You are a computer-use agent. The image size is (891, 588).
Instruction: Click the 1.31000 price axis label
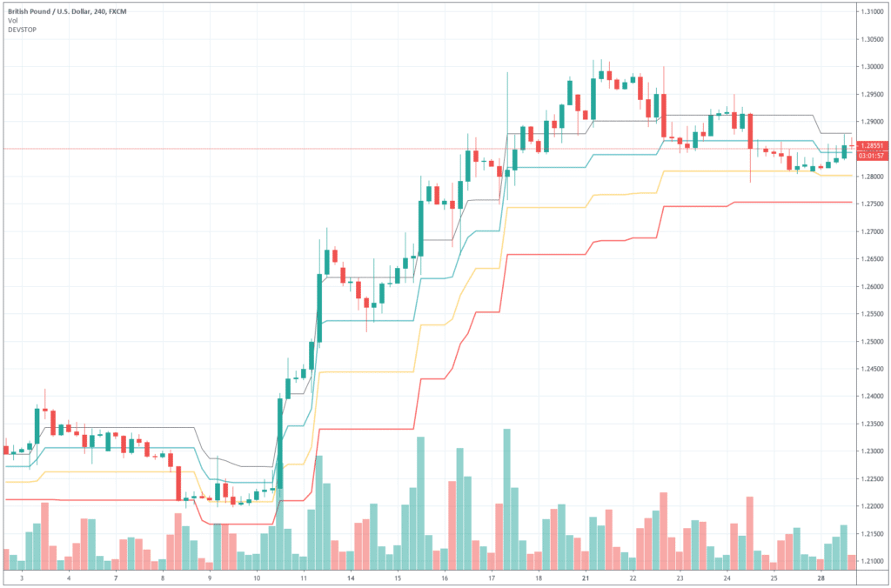click(872, 11)
